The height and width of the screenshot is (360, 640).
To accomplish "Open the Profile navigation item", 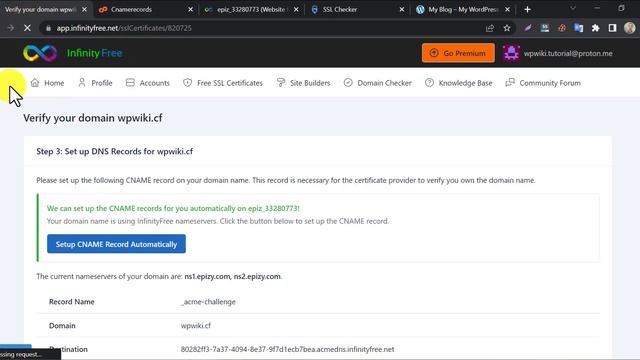I will tap(95, 83).
